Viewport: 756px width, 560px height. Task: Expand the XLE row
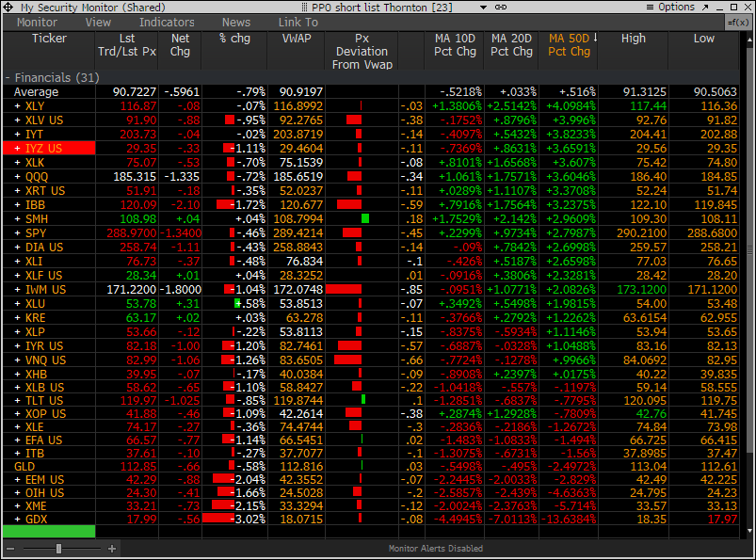17,427
